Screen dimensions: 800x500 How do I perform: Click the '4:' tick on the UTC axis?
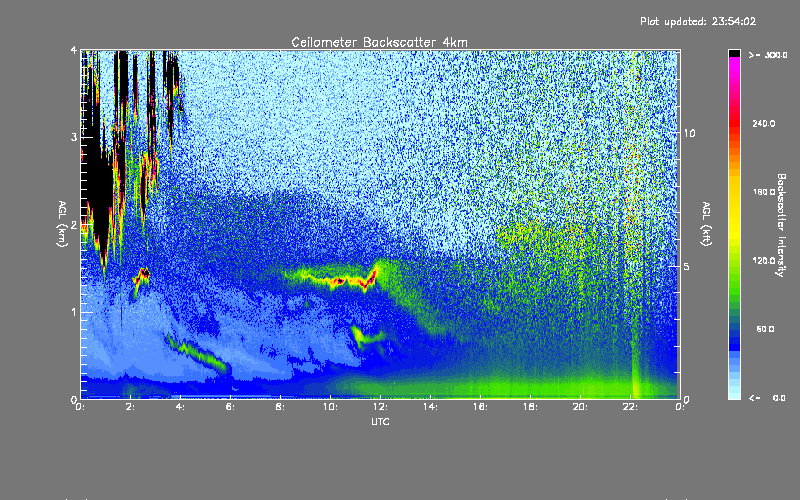(x=181, y=407)
